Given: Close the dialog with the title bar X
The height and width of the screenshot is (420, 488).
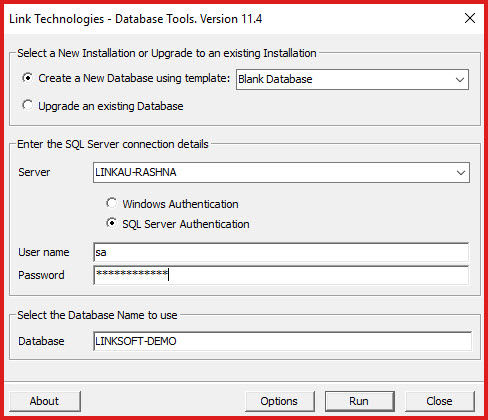Looking at the screenshot, I should tap(470, 18).
